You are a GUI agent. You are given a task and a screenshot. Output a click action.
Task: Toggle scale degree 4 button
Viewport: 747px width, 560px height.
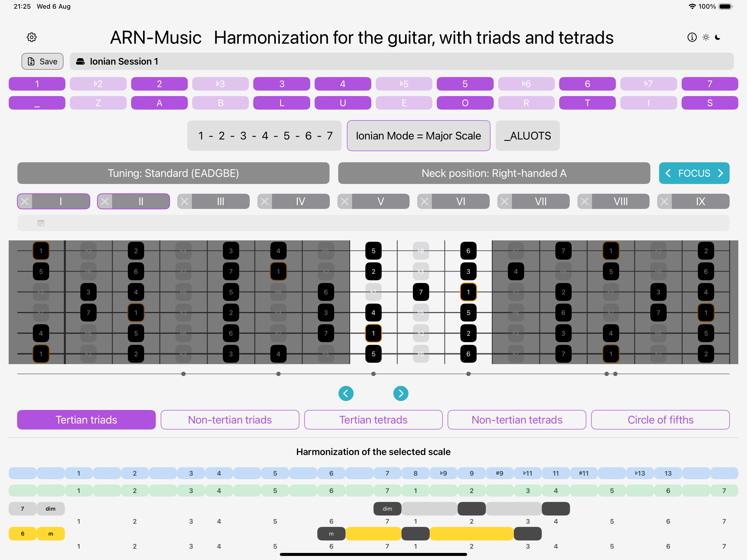tap(343, 84)
